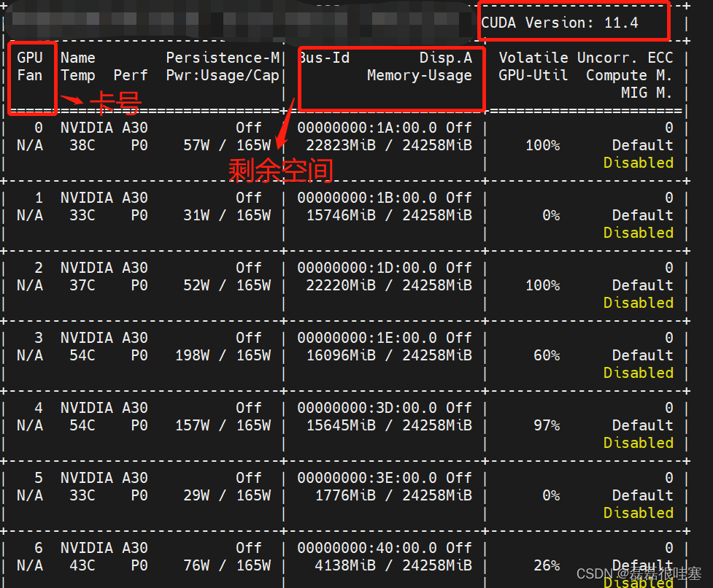Select GPU 0 memory value 22823MiB

pos(341,145)
